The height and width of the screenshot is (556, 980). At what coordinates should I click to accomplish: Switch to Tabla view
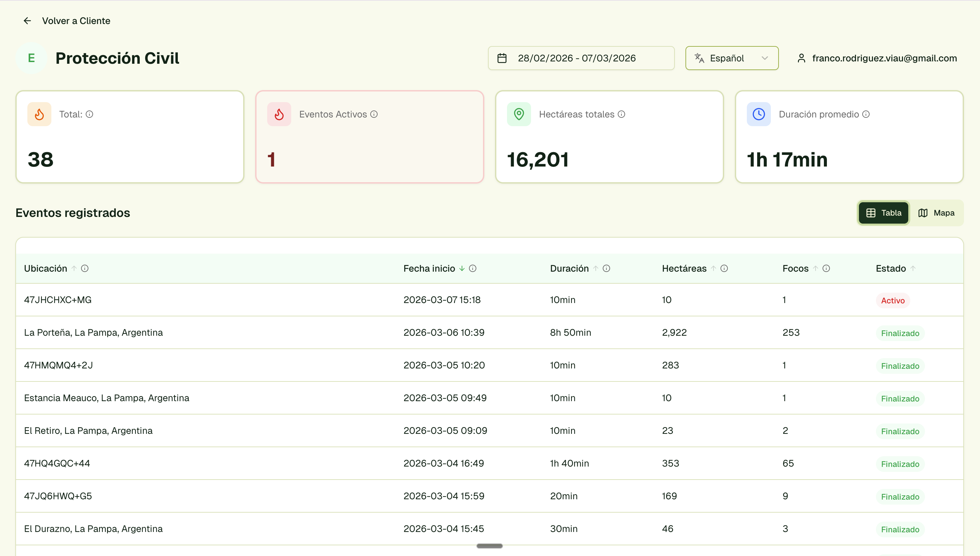884,213
